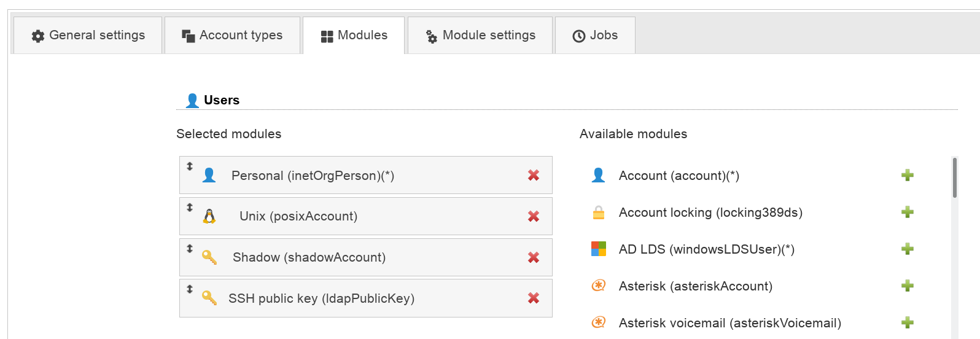This screenshot has height=339, width=980.
Task: Add the Asterisk (asteriskAccount) module
Action: [907, 286]
